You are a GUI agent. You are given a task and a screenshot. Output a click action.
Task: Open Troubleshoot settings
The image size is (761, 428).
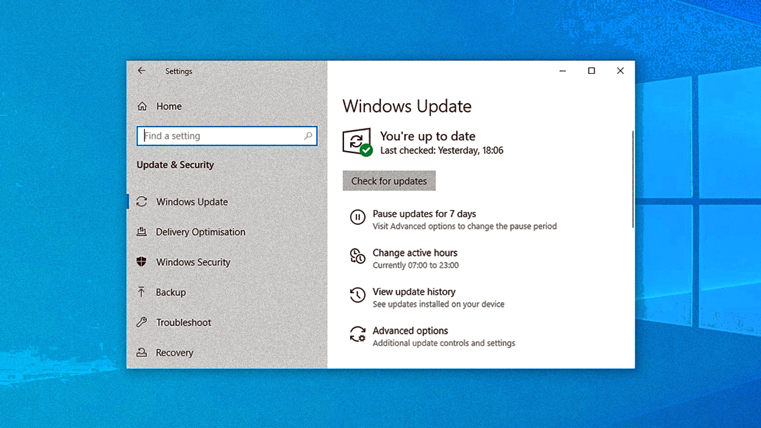click(183, 322)
